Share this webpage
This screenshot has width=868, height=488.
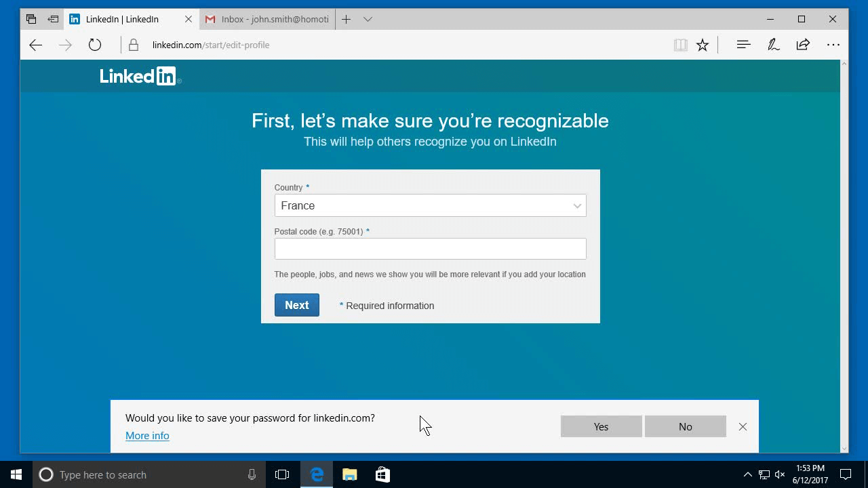tap(803, 45)
